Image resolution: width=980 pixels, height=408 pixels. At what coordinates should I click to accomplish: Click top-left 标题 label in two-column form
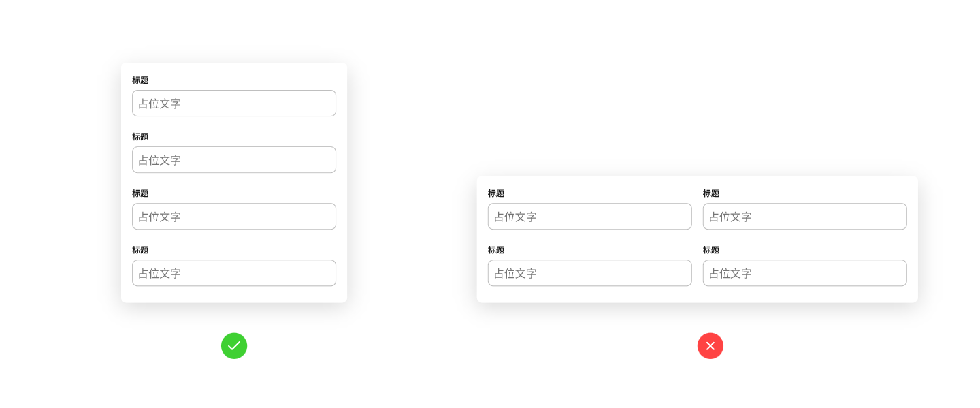click(x=496, y=193)
